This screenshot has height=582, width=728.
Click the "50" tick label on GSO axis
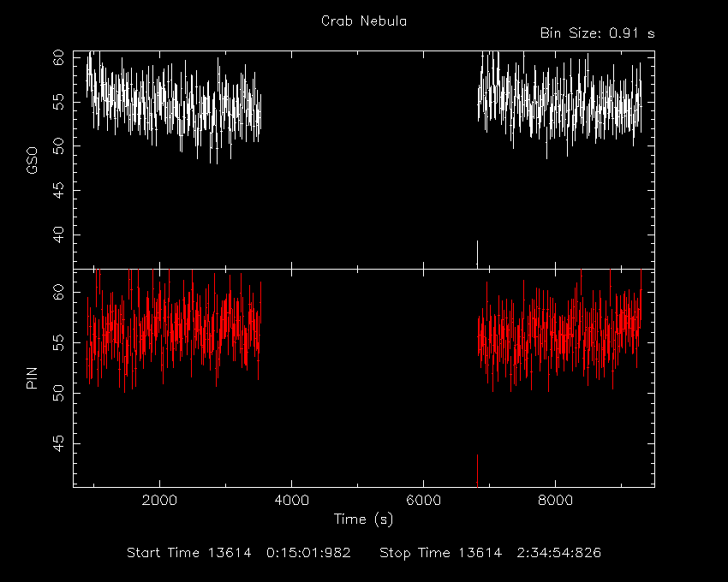pos(58,145)
